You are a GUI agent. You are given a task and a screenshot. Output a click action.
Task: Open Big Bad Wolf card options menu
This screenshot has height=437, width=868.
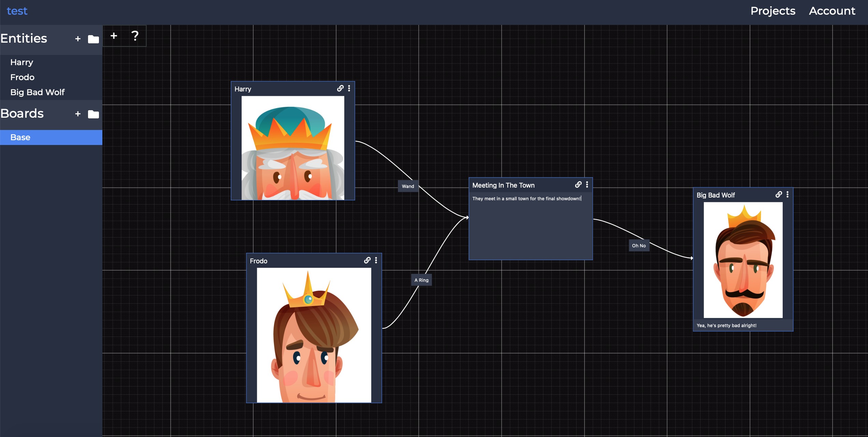[x=787, y=194]
